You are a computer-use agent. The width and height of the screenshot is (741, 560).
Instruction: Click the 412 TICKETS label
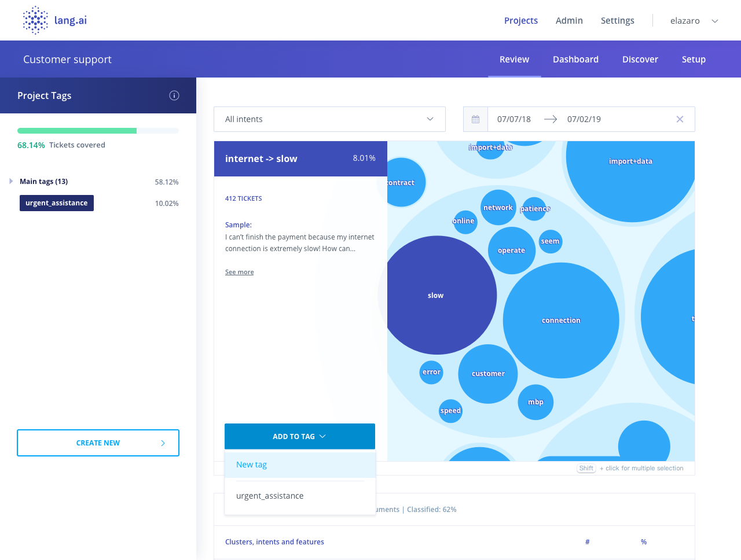coord(243,198)
